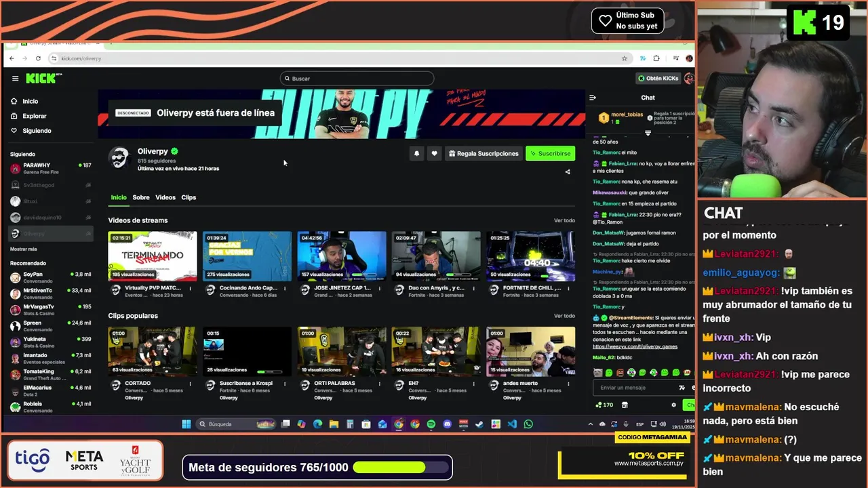Open Spotify from the taskbar

(431, 424)
